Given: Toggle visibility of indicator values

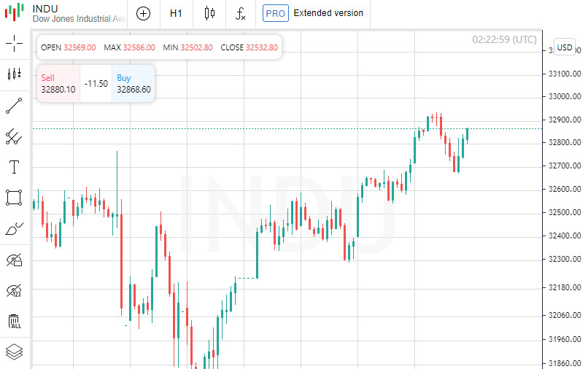Looking at the screenshot, I should point(14,291).
